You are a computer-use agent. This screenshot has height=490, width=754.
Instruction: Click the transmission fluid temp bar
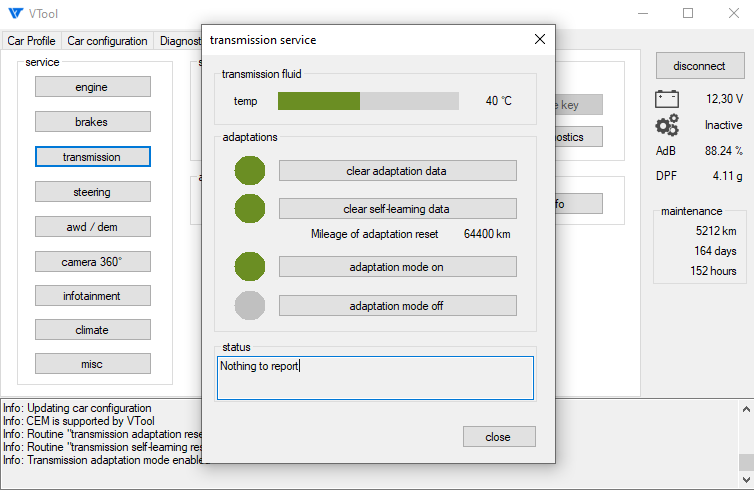point(368,101)
